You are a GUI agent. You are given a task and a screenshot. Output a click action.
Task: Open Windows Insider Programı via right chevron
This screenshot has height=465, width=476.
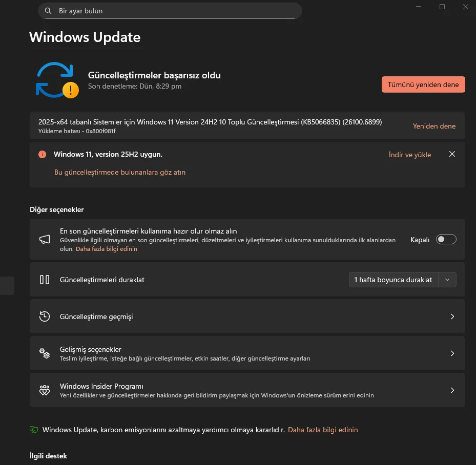coord(452,390)
